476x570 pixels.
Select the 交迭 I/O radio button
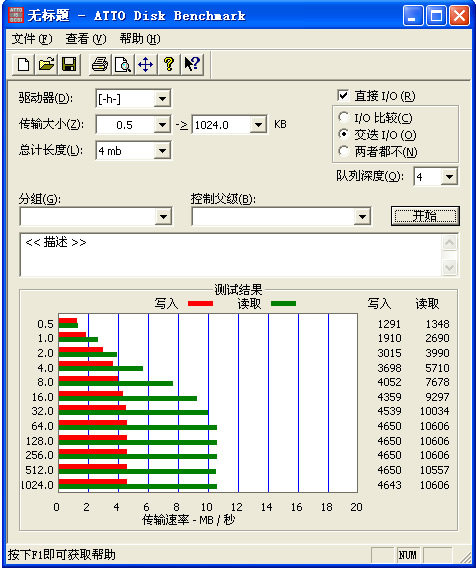(343, 134)
